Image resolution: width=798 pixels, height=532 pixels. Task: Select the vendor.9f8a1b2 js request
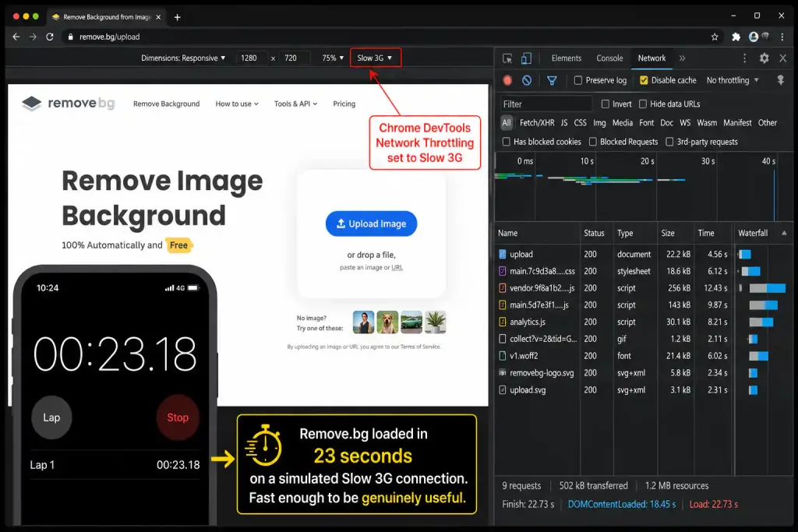click(643, 288)
